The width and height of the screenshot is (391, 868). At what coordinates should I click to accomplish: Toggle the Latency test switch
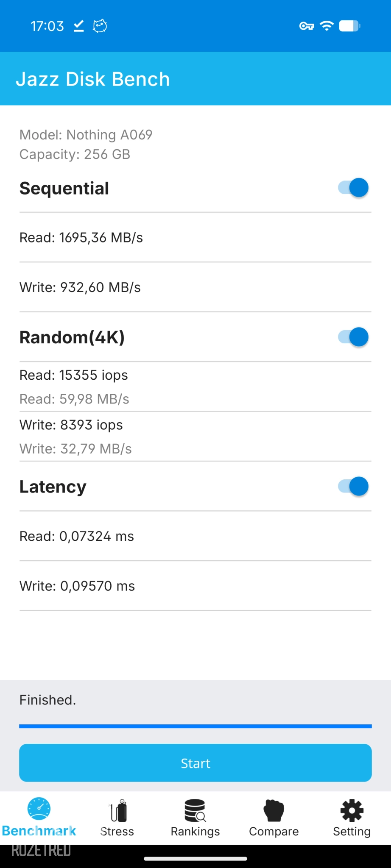coord(353,486)
